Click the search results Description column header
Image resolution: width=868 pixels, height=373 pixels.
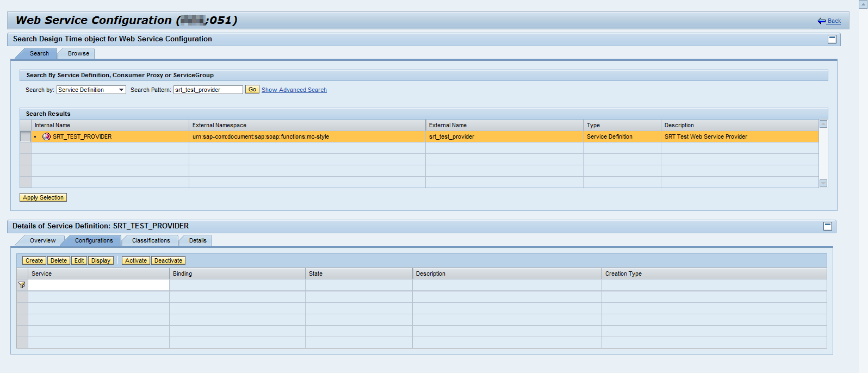pos(740,125)
